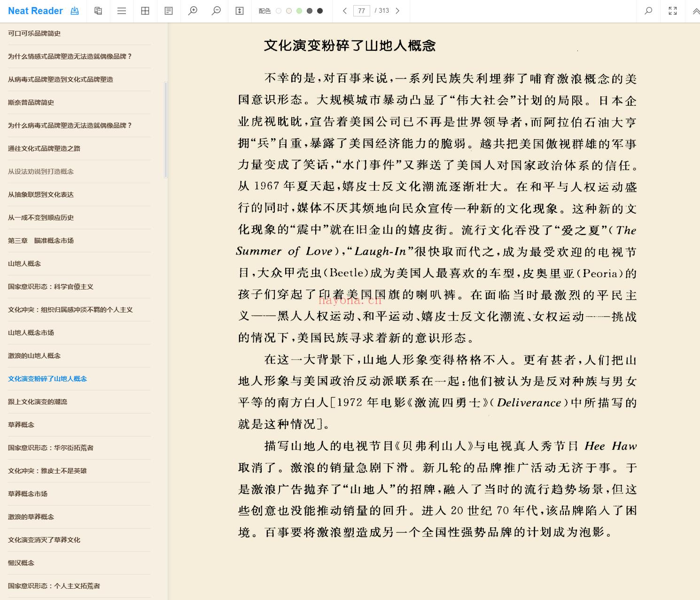Viewport: 700px width, 600px height.
Task: Open chapter 斯奈普品牌简史
Action: [31, 102]
